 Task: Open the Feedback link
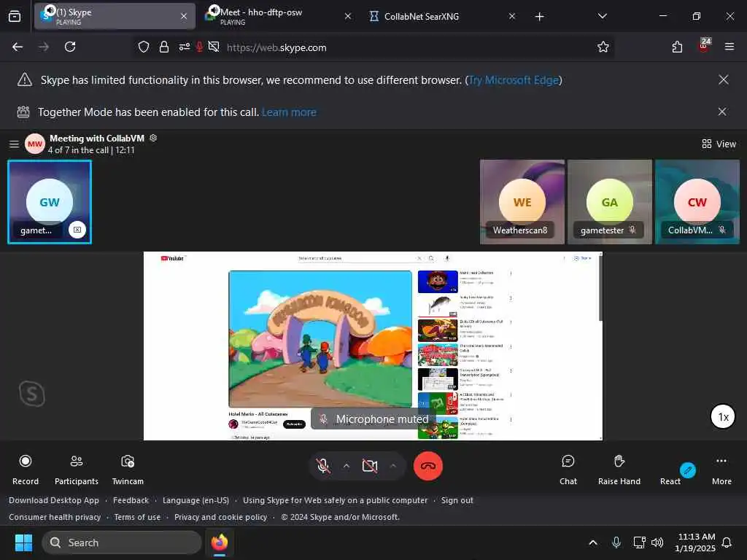(131, 500)
